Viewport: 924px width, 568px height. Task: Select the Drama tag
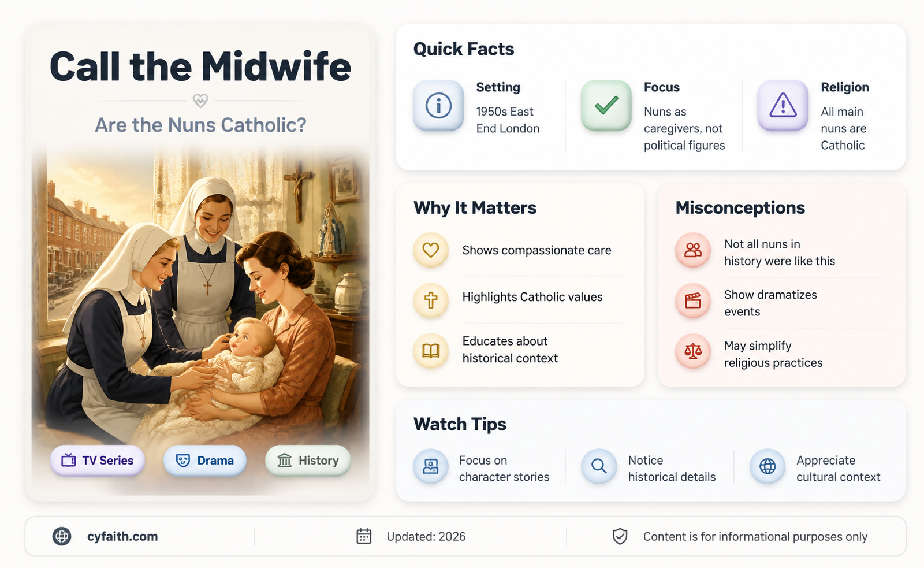click(x=205, y=461)
